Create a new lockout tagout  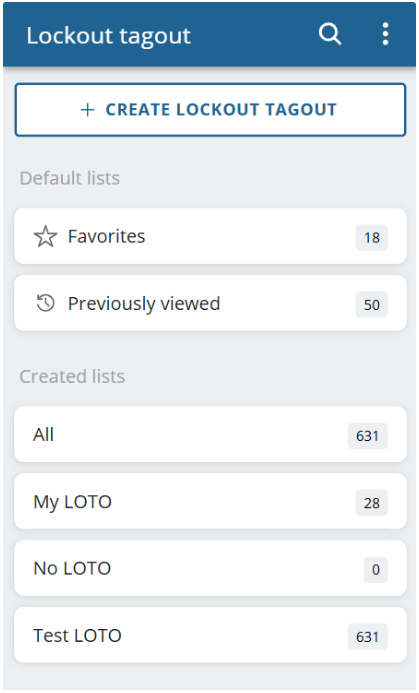click(210, 110)
